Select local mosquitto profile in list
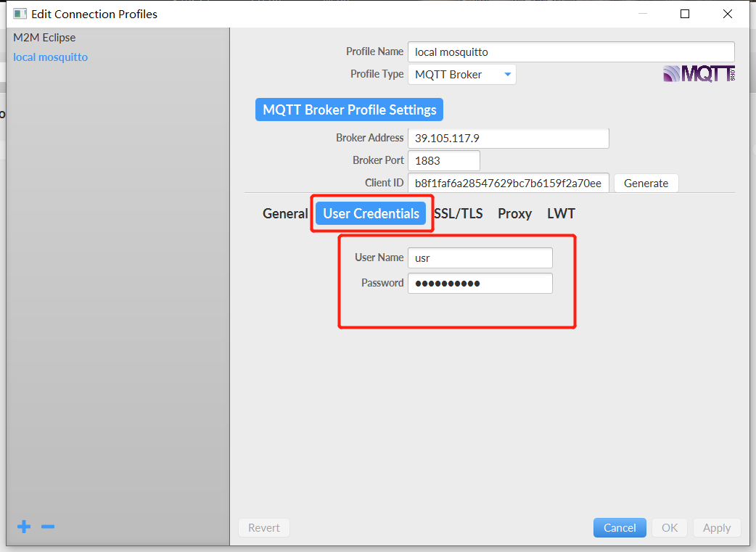The width and height of the screenshot is (756, 552). [51, 57]
